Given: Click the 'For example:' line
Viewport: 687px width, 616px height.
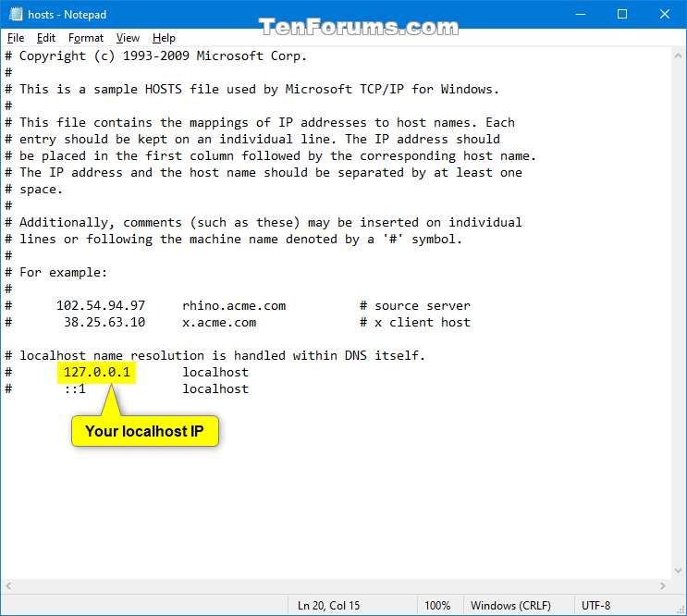Looking at the screenshot, I should [55, 272].
